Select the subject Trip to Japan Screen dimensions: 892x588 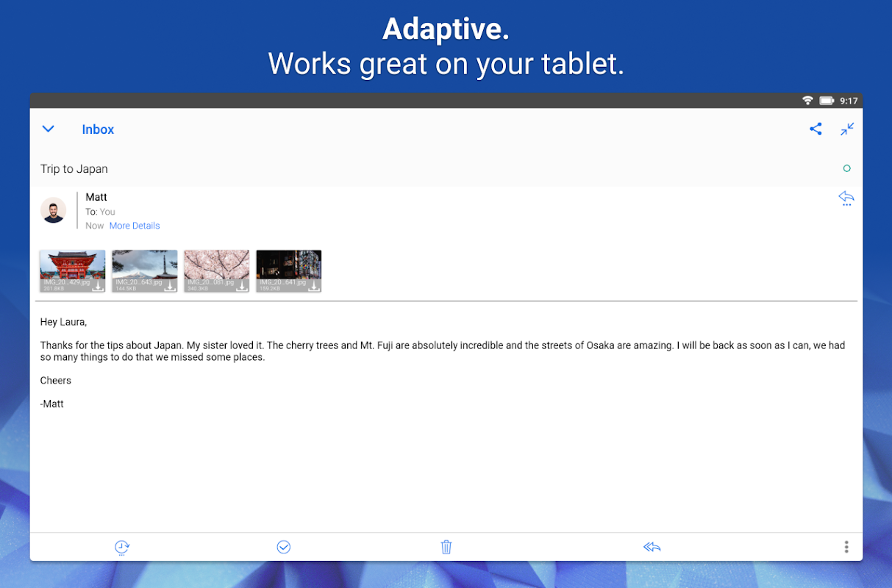click(74, 169)
